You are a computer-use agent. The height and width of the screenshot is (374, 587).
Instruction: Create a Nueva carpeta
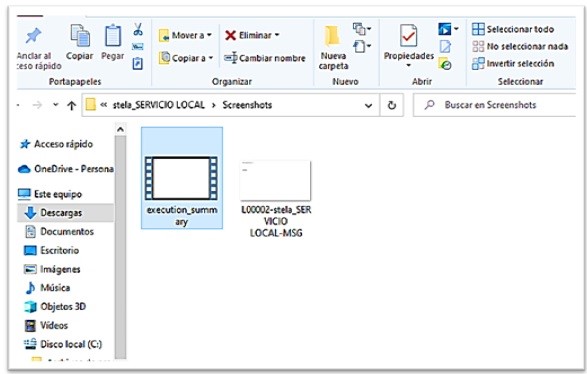(x=333, y=48)
